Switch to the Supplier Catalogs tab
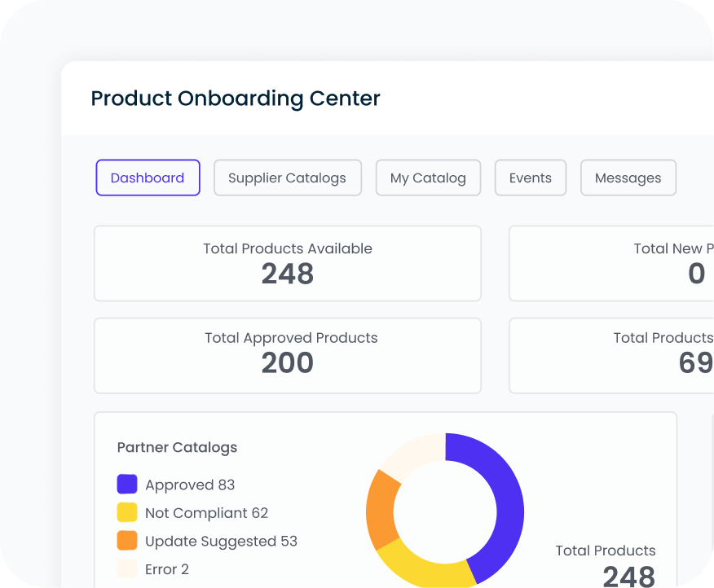The width and height of the screenshot is (714, 588). point(287,178)
